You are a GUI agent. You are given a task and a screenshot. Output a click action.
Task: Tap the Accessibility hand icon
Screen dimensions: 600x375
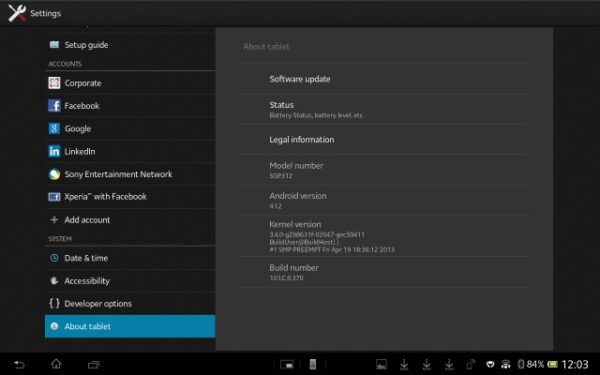(x=54, y=280)
